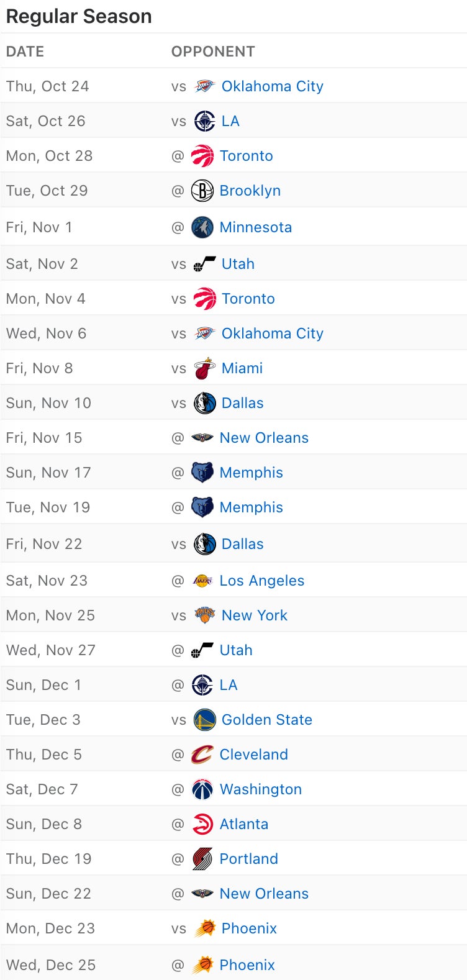Open the Phoenix link on Dec 25
Viewport: 467px width, 980px height.
coord(247,965)
